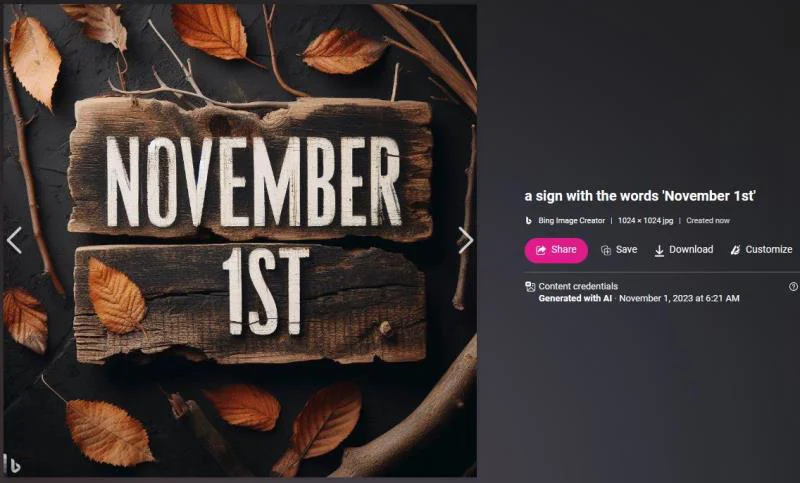Click the Customize brush icon
The image size is (800, 483).
735,250
